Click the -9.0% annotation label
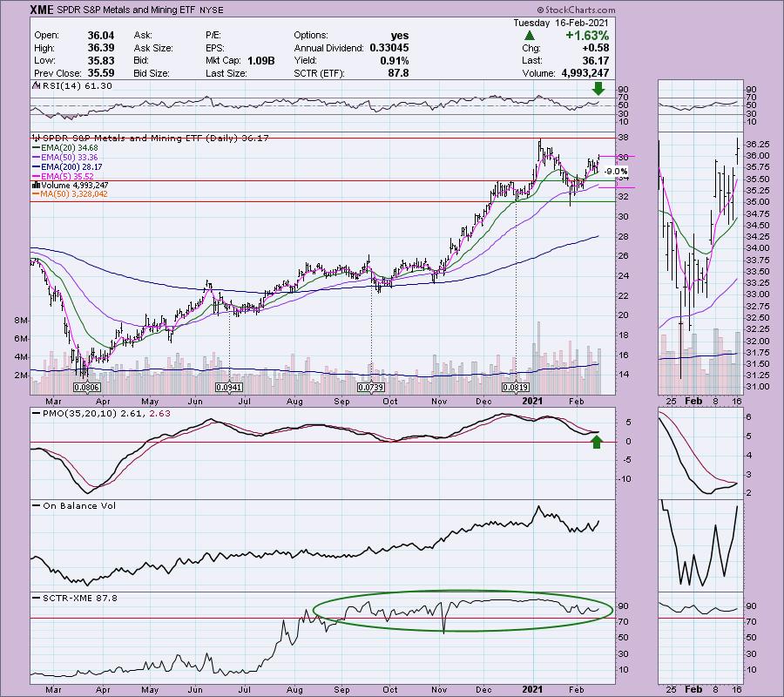 (x=616, y=172)
